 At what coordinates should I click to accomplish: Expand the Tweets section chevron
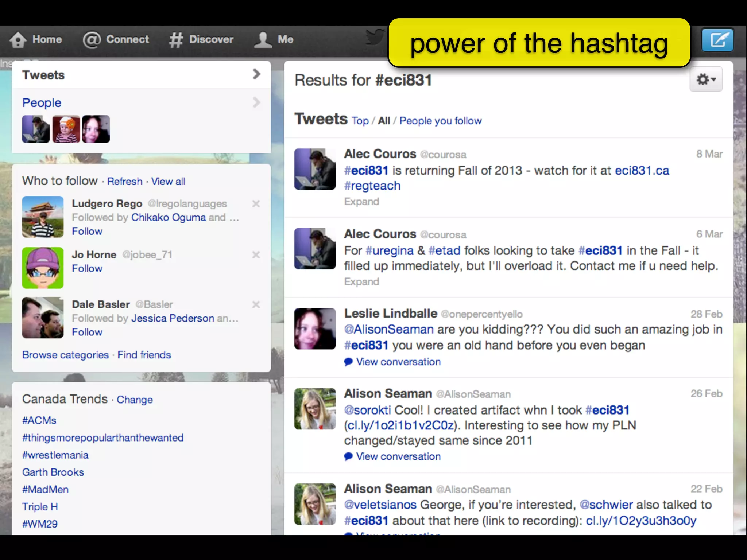pos(256,74)
